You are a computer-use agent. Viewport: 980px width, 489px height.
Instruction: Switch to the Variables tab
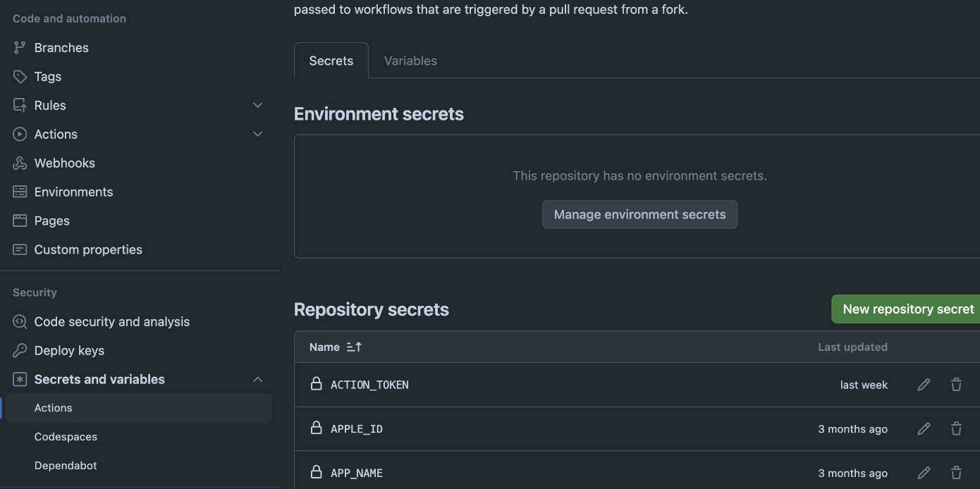point(410,61)
